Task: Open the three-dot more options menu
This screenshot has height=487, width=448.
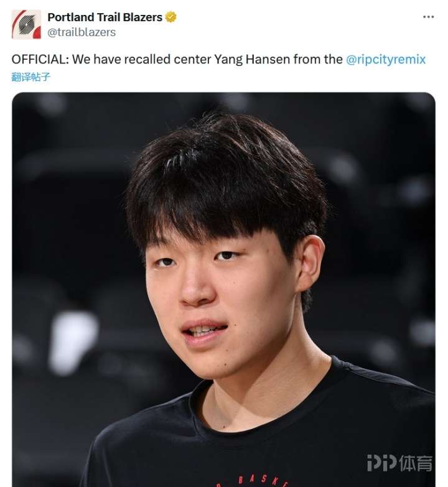Action: click(x=429, y=17)
